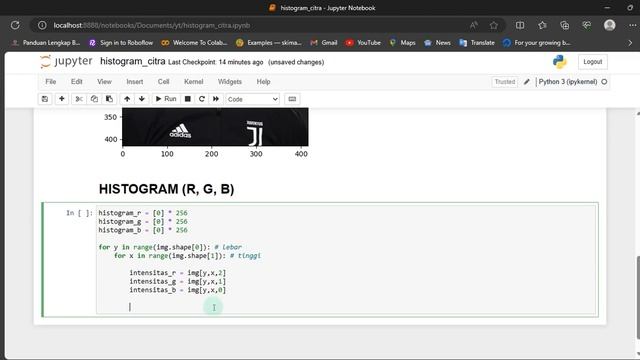This screenshot has width=640, height=360.
Task: Open the Kernel menu
Action: (193, 82)
